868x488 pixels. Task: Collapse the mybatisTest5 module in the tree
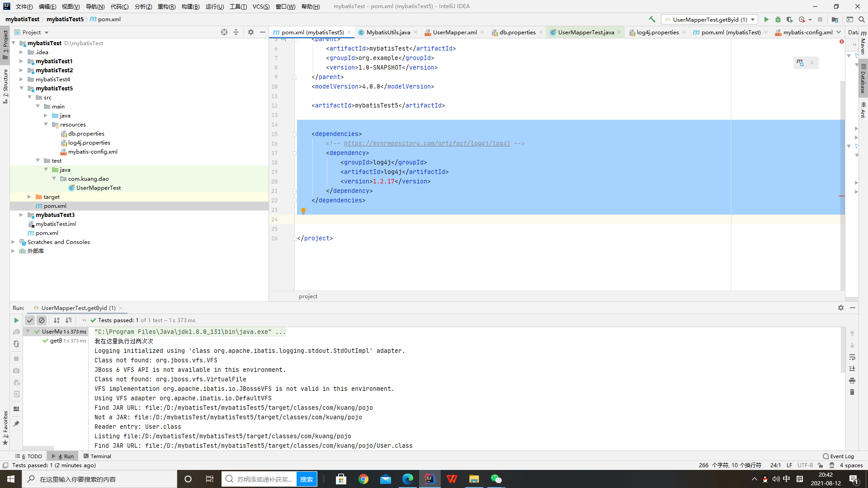[21, 88]
